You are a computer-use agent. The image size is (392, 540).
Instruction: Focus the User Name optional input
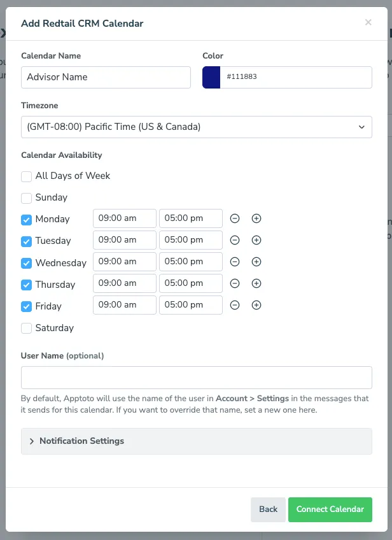click(x=197, y=378)
